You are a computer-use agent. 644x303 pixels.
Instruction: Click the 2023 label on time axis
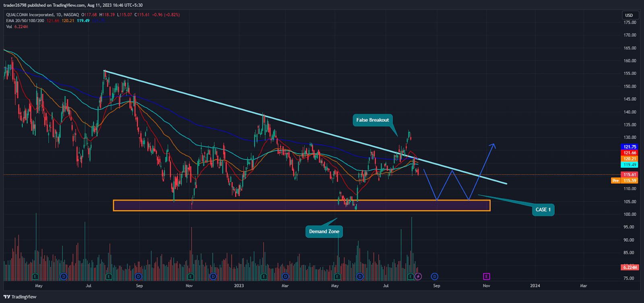(x=239, y=286)
